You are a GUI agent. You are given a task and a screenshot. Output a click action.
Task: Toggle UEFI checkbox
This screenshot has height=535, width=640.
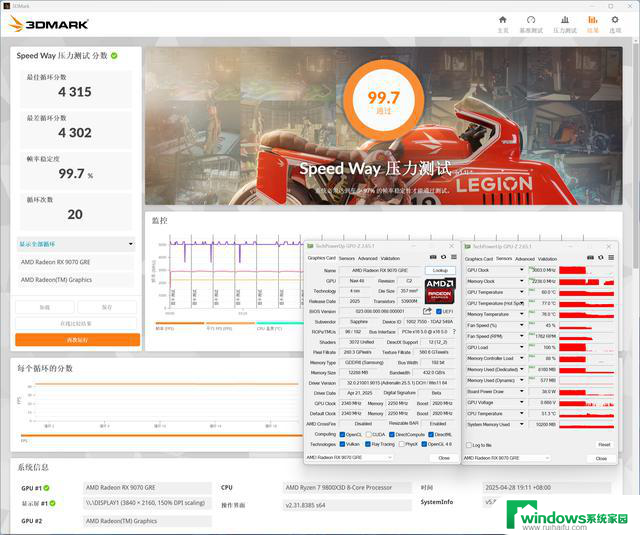[x=439, y=311]
